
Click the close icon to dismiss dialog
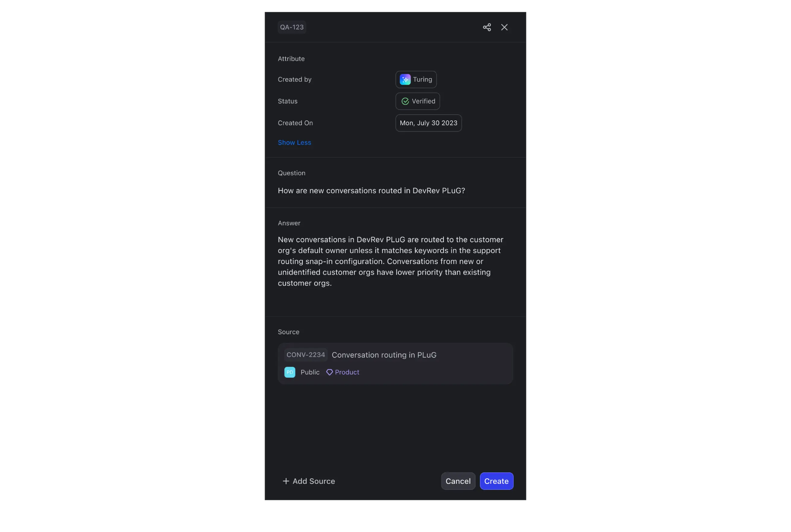[504, 27]
